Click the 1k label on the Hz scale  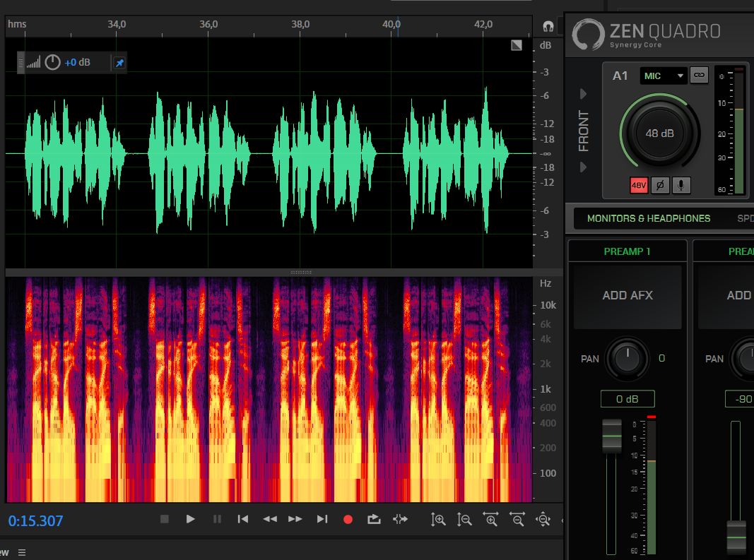tap(546, 389)
